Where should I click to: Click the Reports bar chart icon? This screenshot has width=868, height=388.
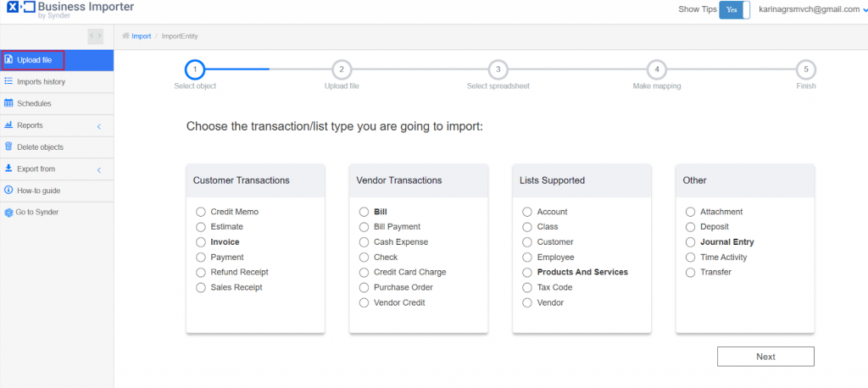coord(8,125)
